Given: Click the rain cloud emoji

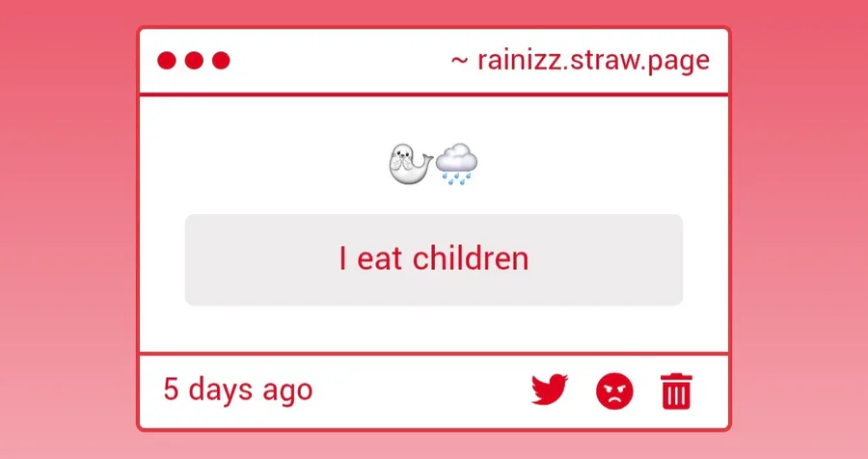Looking at the screenshot, I should tap(456, 163).
